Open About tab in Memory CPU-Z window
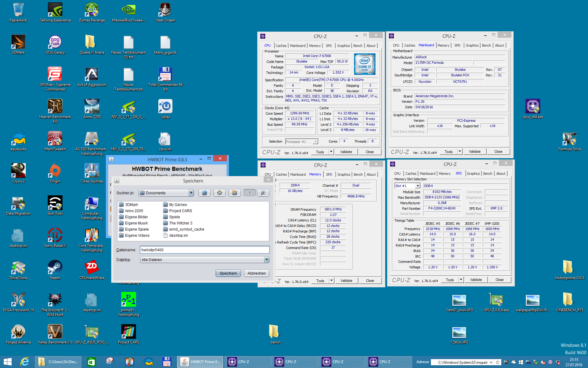The image size is (588, 368). coord(371,174)
